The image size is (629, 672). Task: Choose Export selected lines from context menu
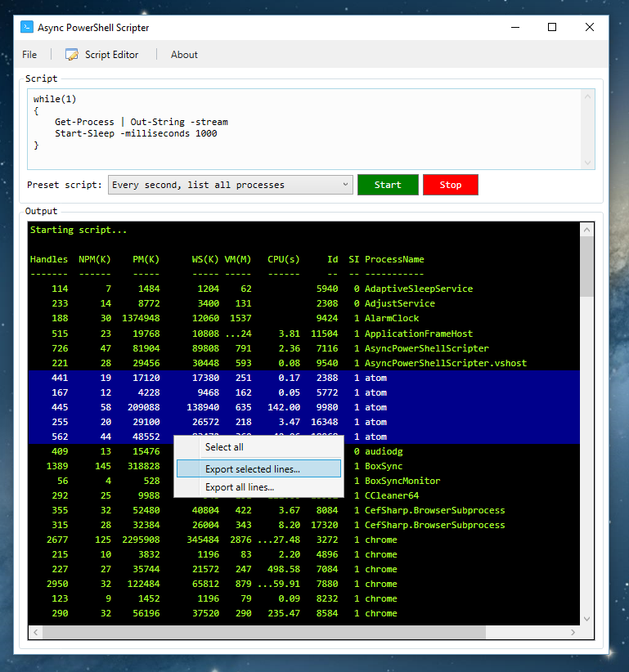click(x=253, y=469)
